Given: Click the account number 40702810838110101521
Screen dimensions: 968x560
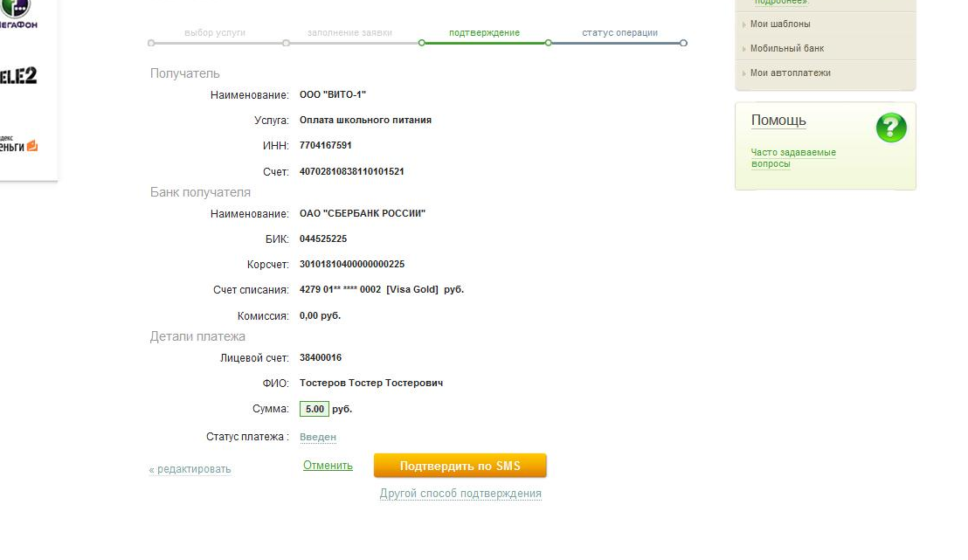Looking at the screenshot, I should click(x=352, y=171).
